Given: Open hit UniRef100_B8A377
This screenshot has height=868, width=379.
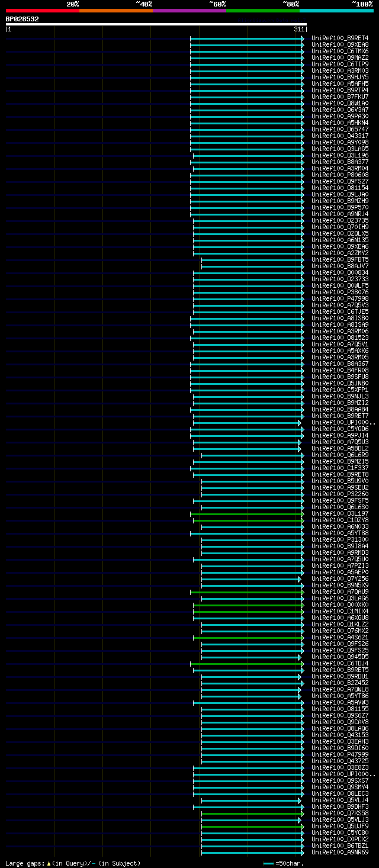Looking at the screenshot, I should click(x=340, y=162).
